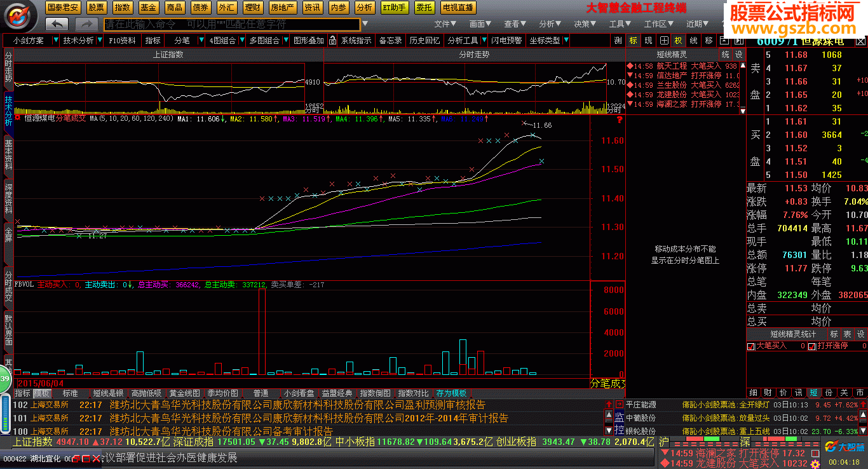The height and width of the screenshot is (469, 868).
Task: Open the 工具 menu
Action: click(x=620, y=24)
